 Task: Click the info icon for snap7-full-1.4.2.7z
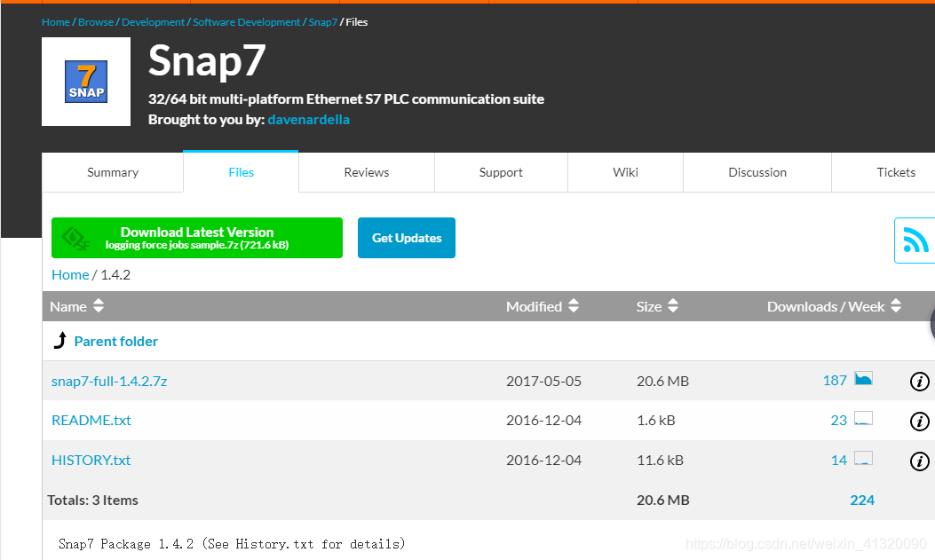919,382
